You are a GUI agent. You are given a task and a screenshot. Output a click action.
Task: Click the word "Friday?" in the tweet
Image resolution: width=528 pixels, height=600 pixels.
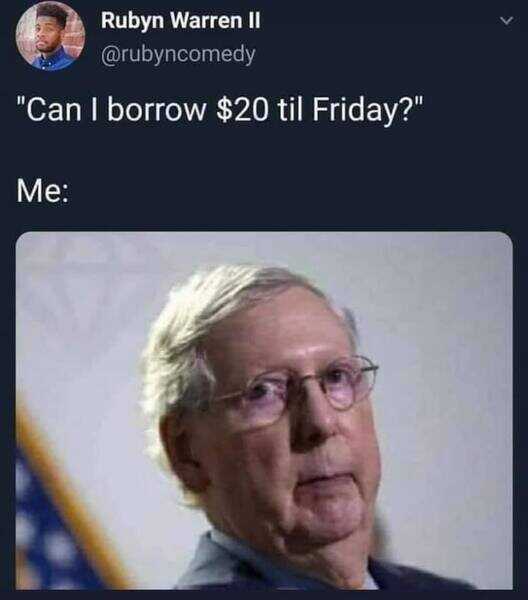[x=364, y=111]
